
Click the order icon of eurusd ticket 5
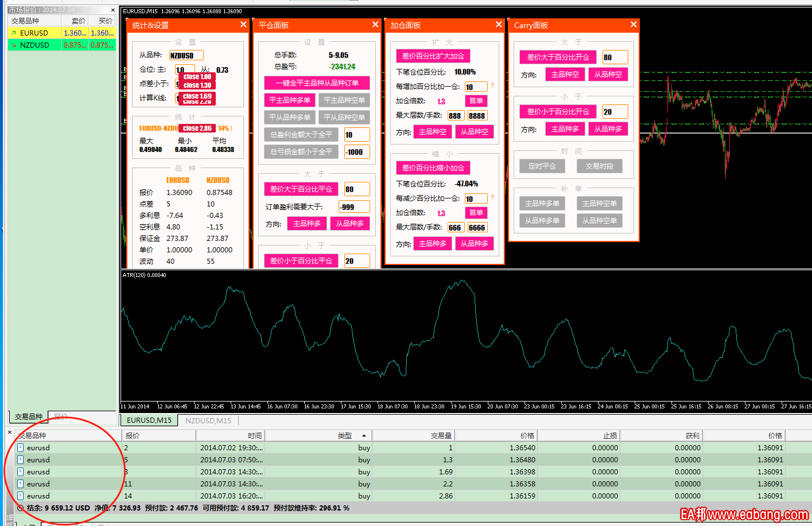point(21,459)
